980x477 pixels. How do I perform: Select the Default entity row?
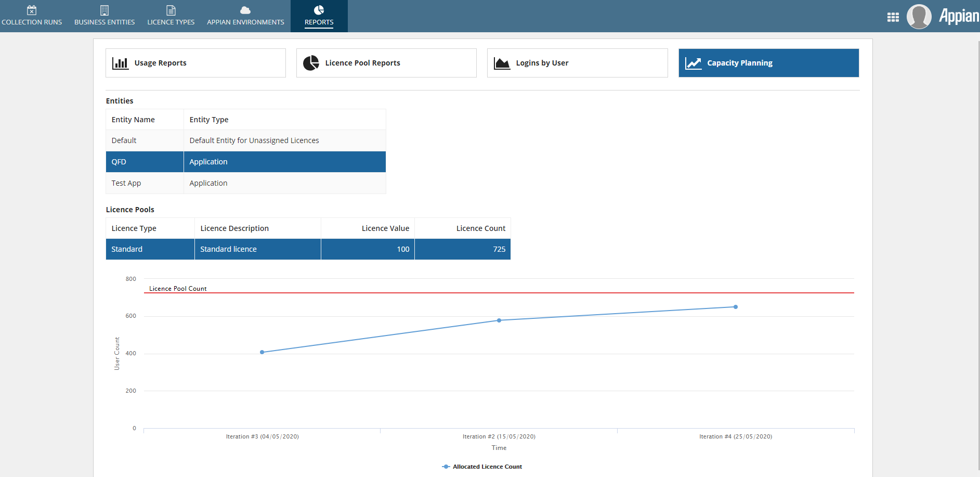246,140
